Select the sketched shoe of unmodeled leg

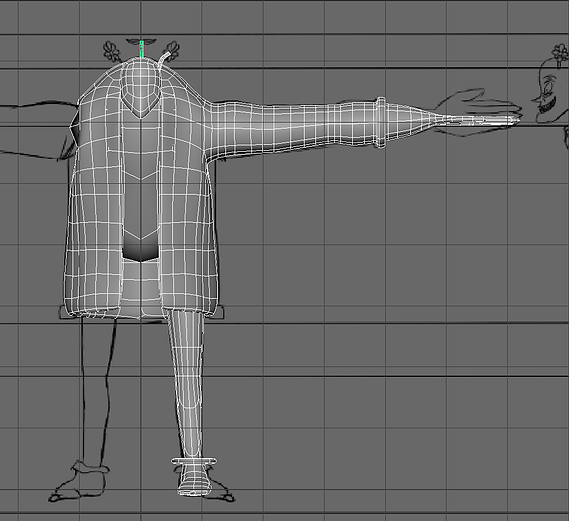tap(79, 481)
